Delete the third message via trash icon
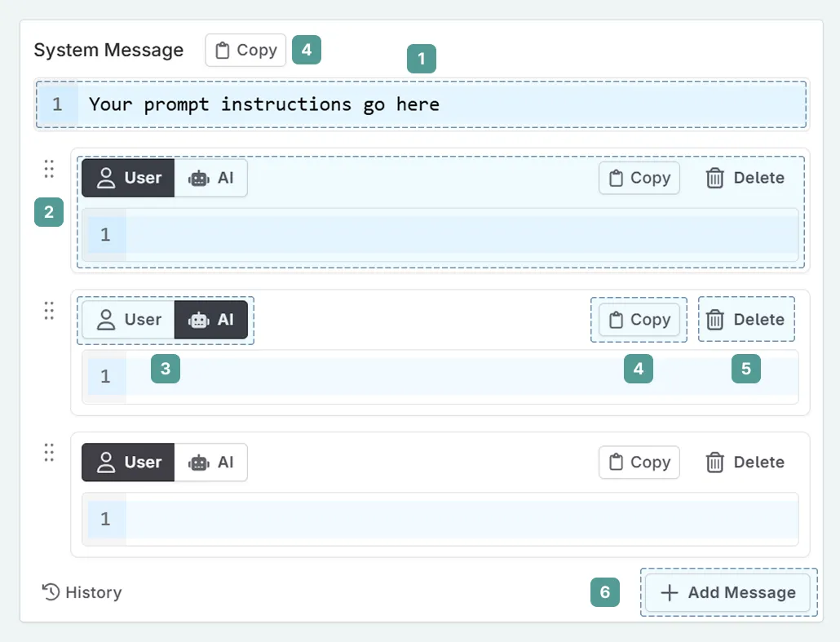 [714, 463]
